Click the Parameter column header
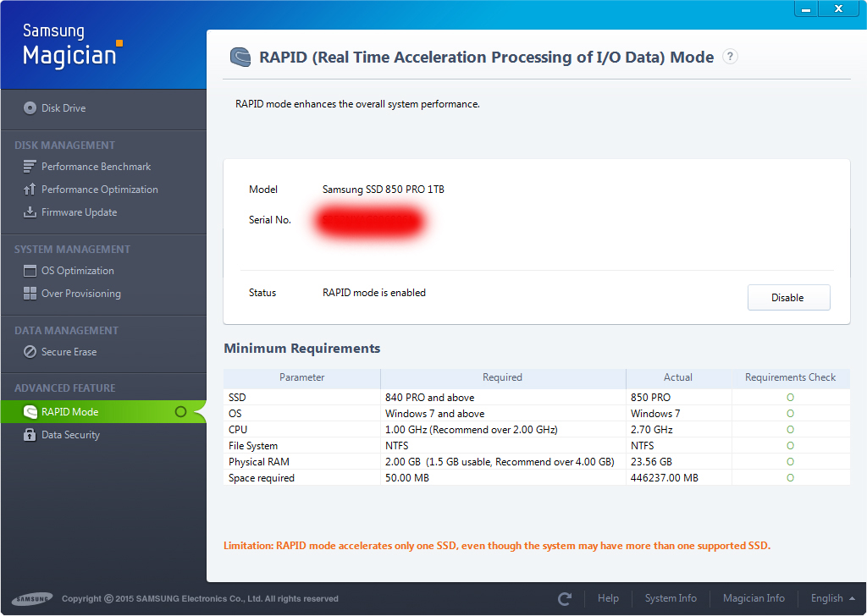The height and width of the screenshot is (616, 867). click(301, 377)
